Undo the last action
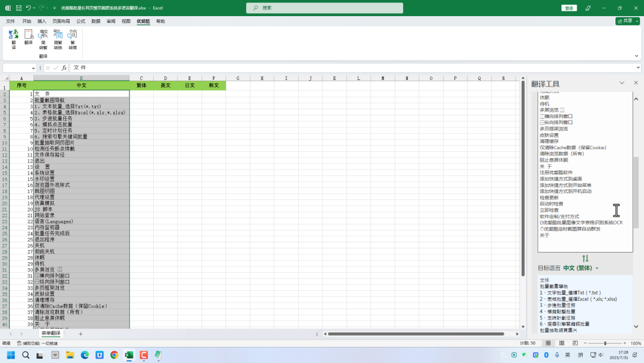 29,8
